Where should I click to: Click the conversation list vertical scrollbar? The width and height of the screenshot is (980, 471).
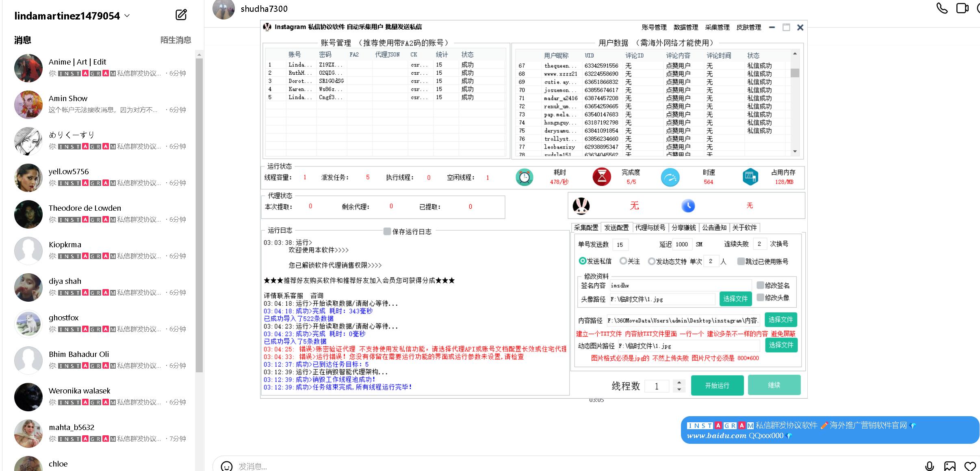click(x=199, y=215)
